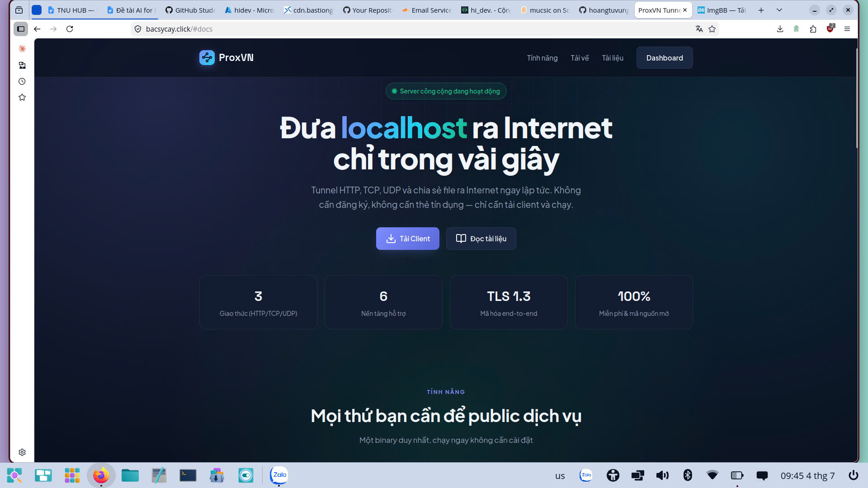Open Zalo from the taskbar
This screenshot has height=488, width=868.
pos(279,475)
